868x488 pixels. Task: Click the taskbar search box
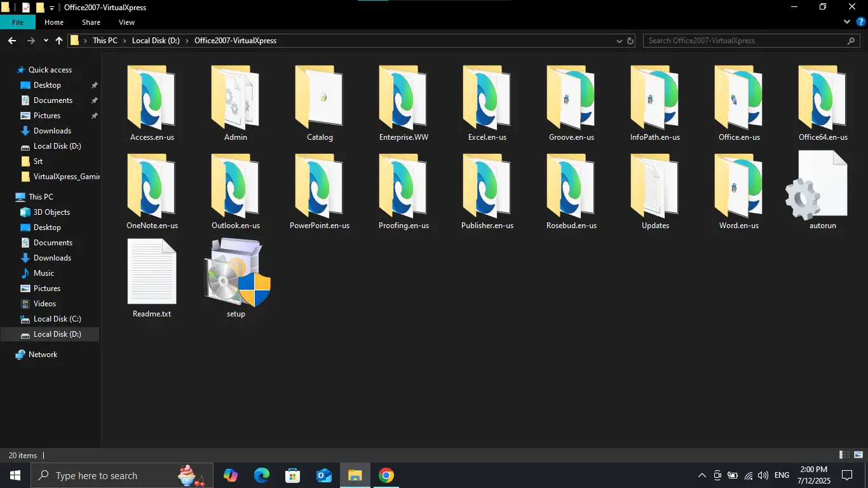[x=122, y=475]
